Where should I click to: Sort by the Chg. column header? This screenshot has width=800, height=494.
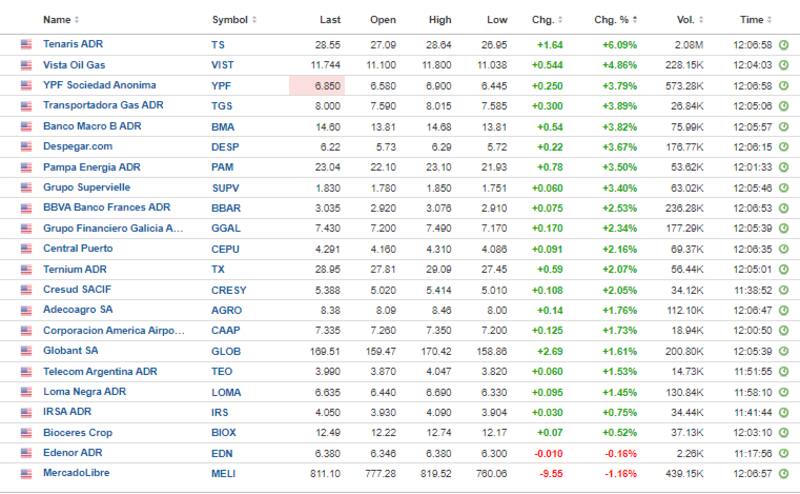547,20
